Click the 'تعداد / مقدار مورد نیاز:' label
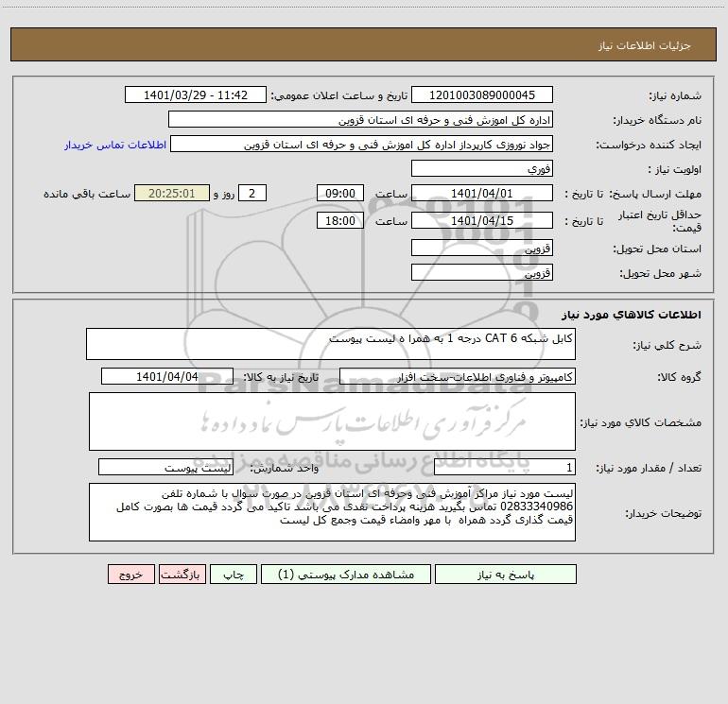This screenshot has height=704, width=728. (x=649, y=468)
